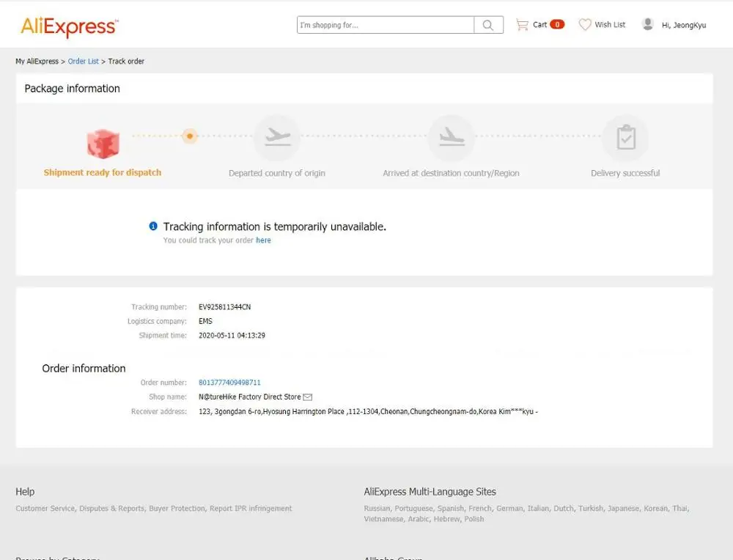733x560 pixels.
Task: Go to My AliExpress breadcrumb
Action: tap(37, 62)
